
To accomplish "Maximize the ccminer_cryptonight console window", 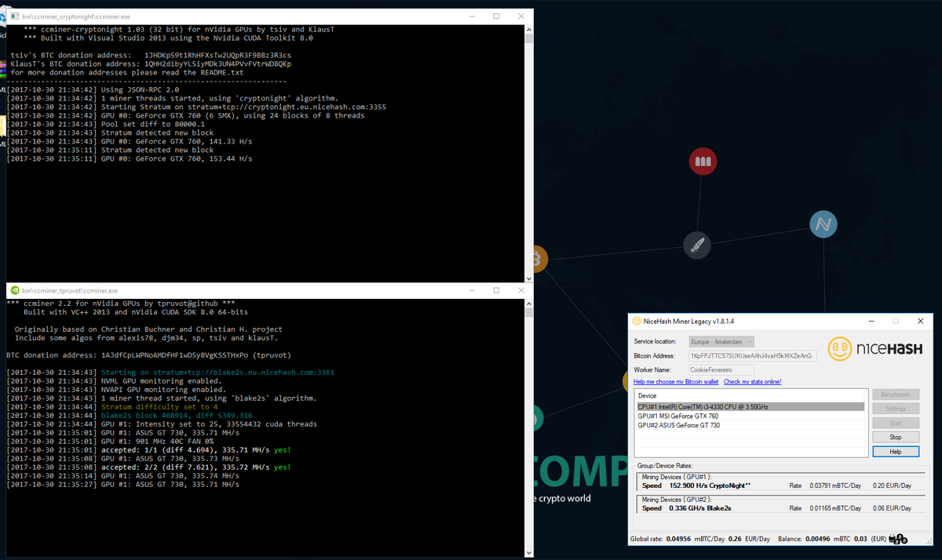I will click(496, 16).
